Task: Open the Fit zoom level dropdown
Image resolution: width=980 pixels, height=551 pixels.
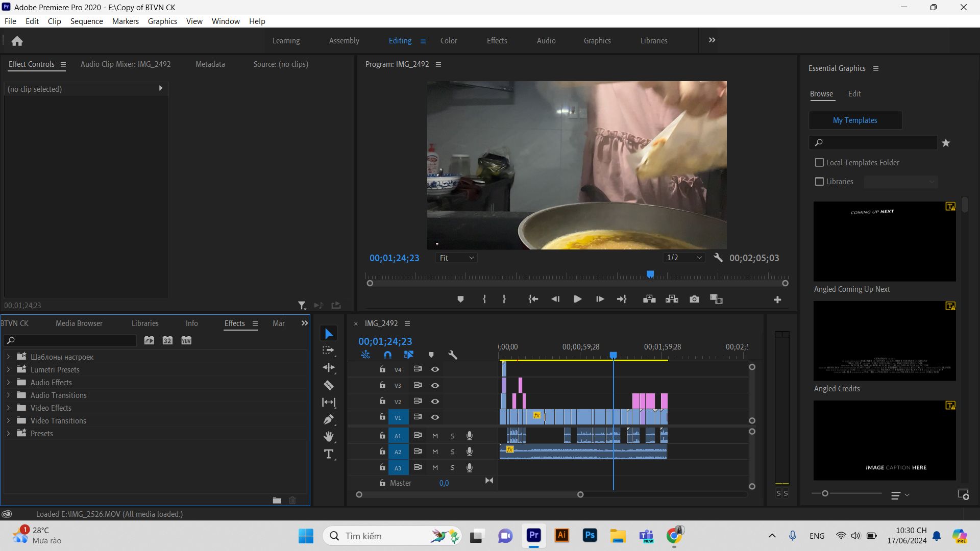Action: (456, 258)
